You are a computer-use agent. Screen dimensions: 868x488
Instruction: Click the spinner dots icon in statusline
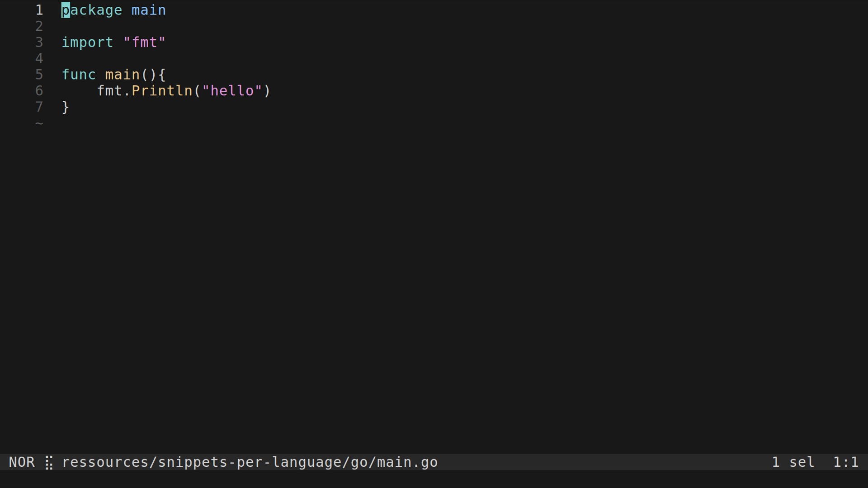tap(49, 463)
